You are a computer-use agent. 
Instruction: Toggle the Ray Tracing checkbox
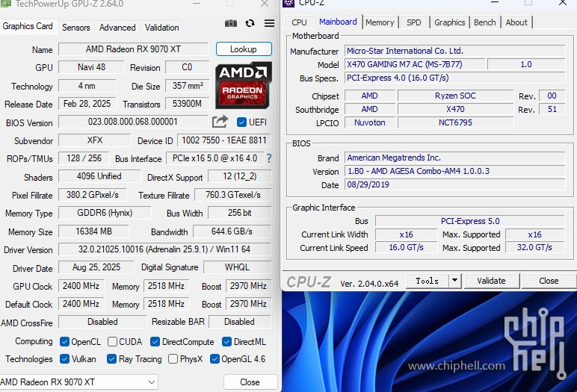click(112, 359)
